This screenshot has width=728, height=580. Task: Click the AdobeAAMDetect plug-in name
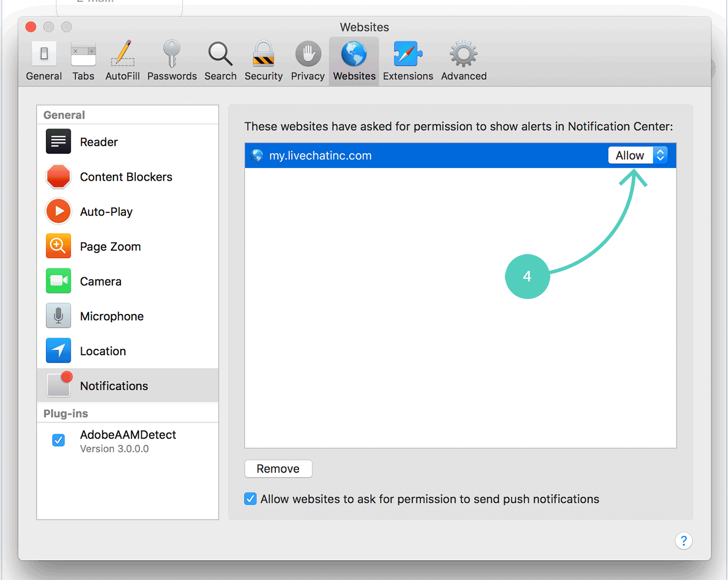point(128,434)
